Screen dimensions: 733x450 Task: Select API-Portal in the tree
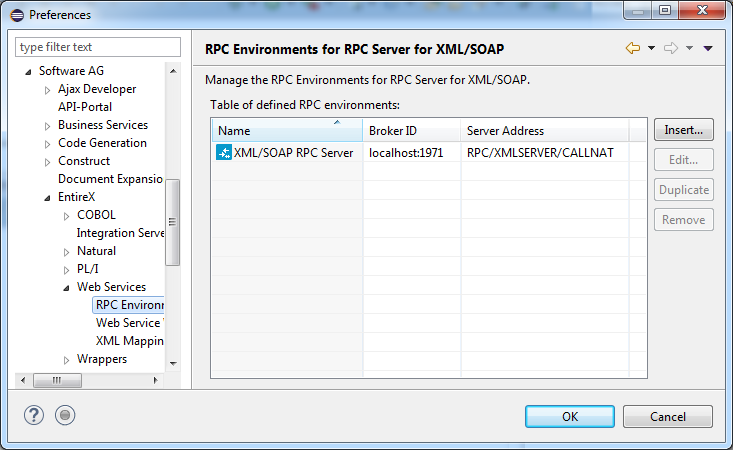[x=85, y=107]
